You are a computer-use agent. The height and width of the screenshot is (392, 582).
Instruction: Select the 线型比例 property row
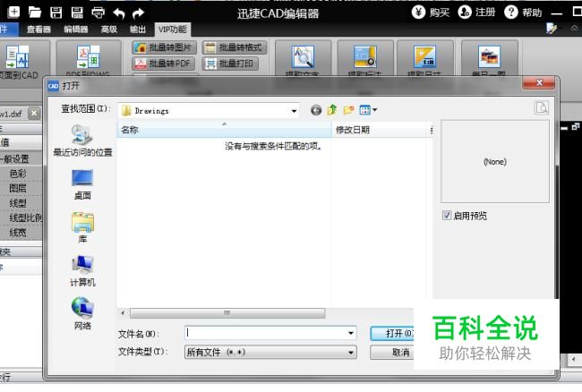pyautogui.click(x=21, y=218)
